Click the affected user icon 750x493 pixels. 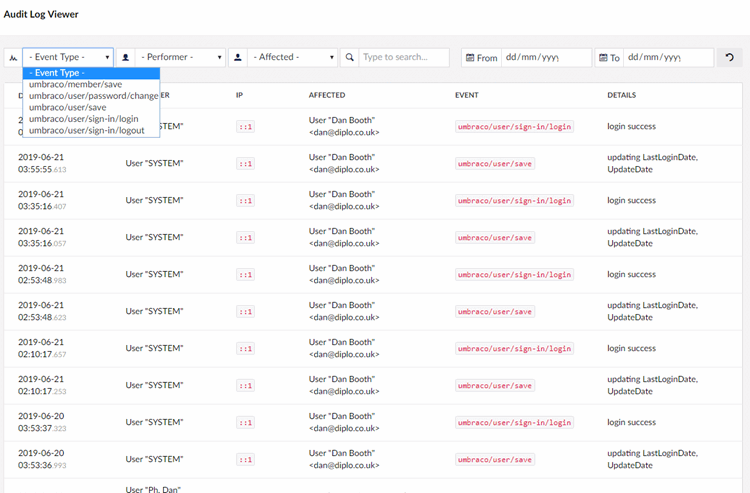pos(238,57)
